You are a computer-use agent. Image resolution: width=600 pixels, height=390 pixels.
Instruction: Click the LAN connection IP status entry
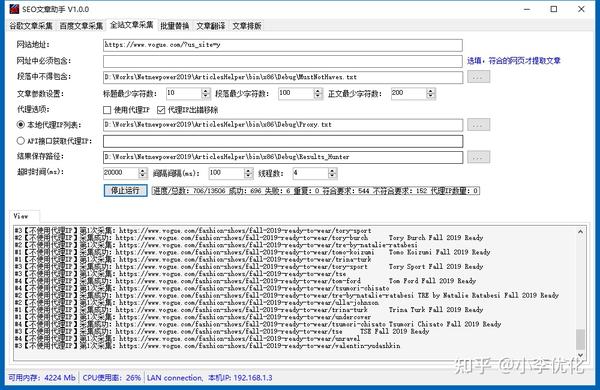click(x=210, y=378)
